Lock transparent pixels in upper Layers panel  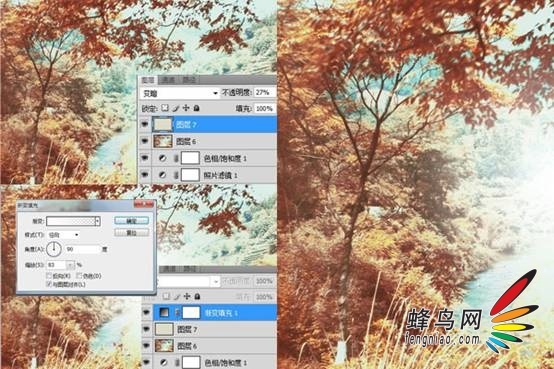[x=165, y=108]
